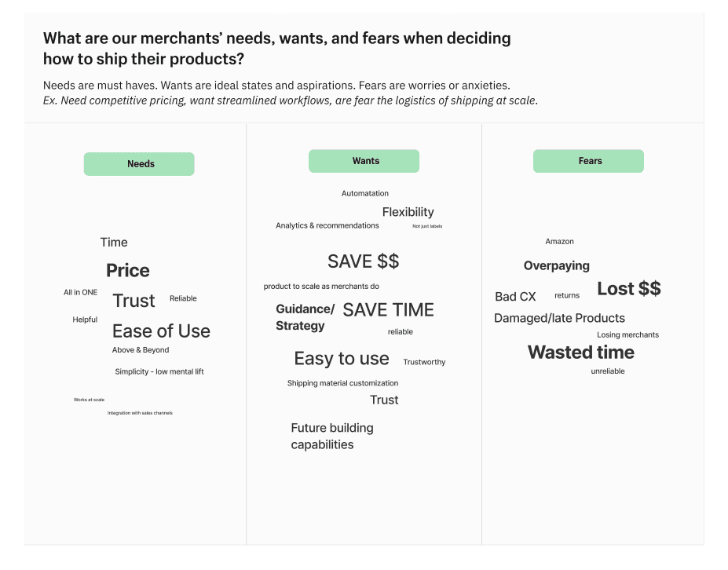Select the Future building capabilities note
Image resolution: width=728 pixels, height=570 pixels.
click(x=331, y=437)
